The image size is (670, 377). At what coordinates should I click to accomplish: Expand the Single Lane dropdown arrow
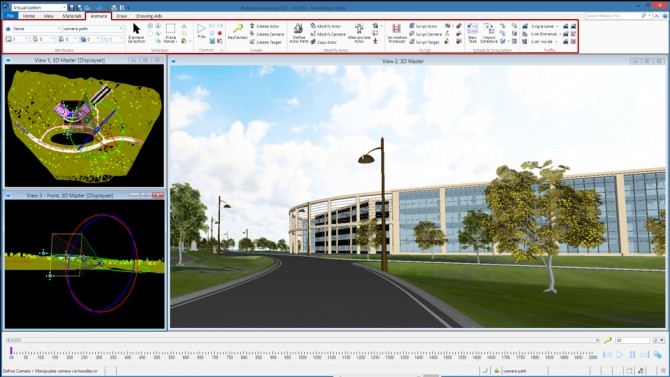click(557, 27)
